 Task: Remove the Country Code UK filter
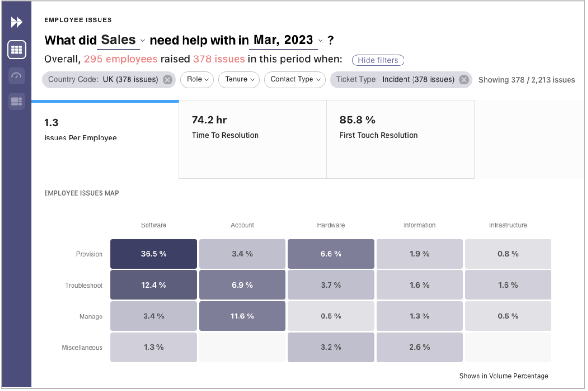167,80
